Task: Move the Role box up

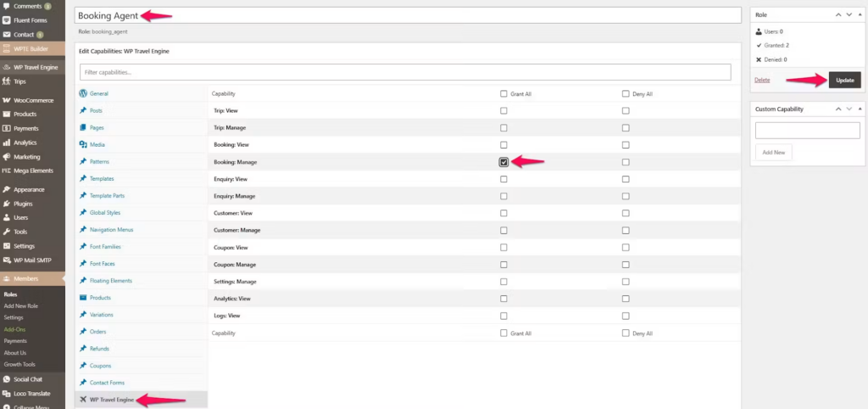Action: pyautogui.click(x=838, y=15)
